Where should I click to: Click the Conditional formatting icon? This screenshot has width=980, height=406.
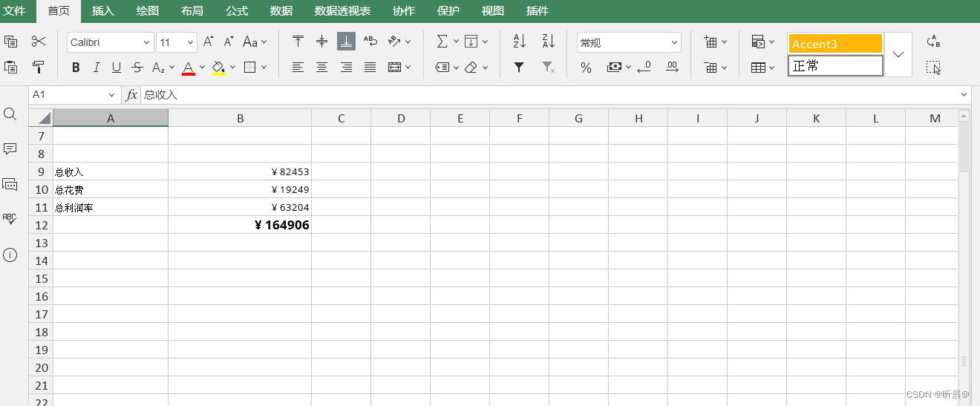pos(758,42)
